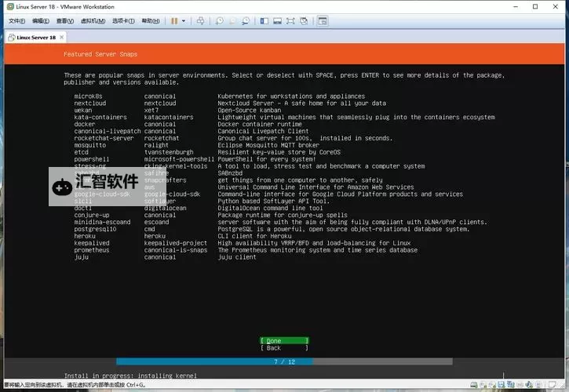Switch to Unity mode
This screenshot has width=569, height=392.
[x=304, y=21]
